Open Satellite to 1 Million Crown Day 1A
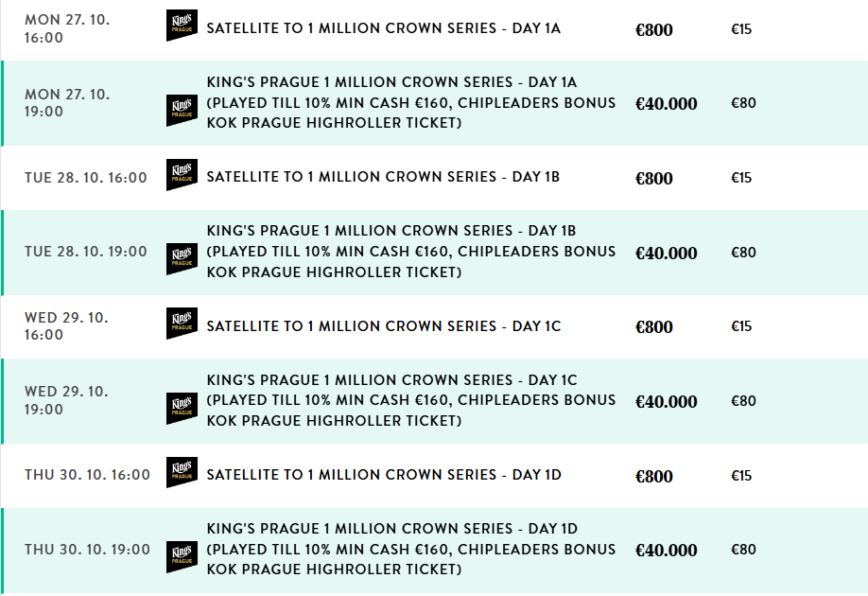 coord(383,28)
